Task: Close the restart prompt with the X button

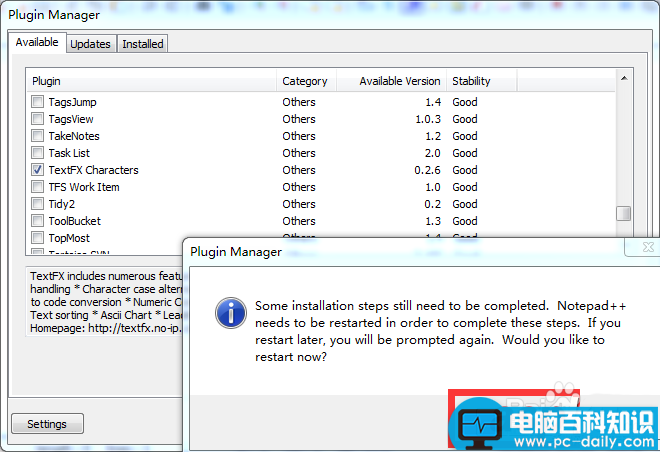Action: point(641,247)
